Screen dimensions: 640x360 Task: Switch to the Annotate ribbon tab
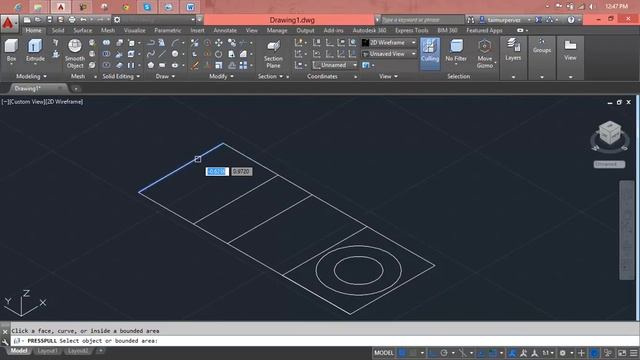(x=225, y=30)
